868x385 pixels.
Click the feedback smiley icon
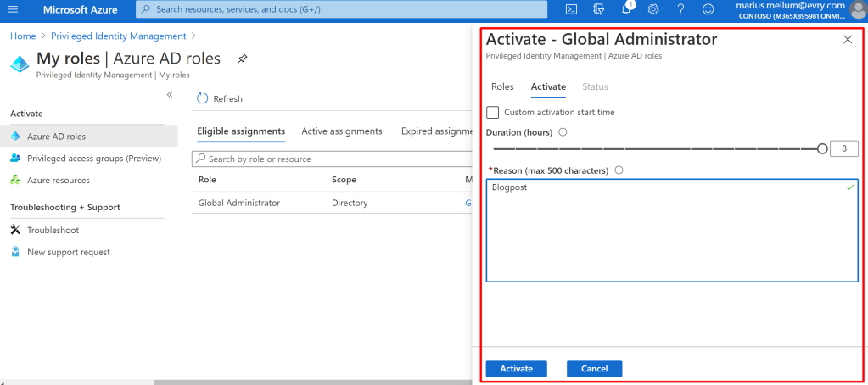[708, 9]
